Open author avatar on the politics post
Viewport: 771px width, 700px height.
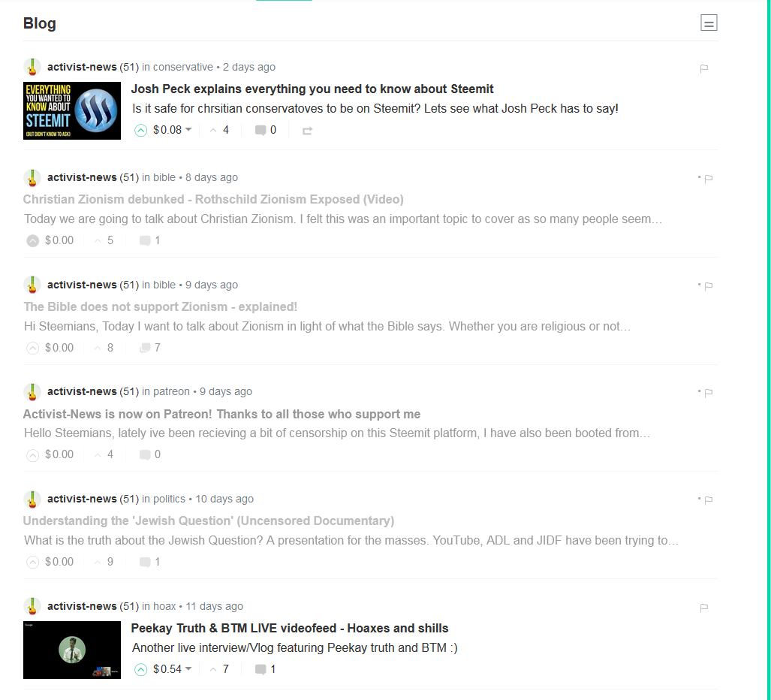32,499
